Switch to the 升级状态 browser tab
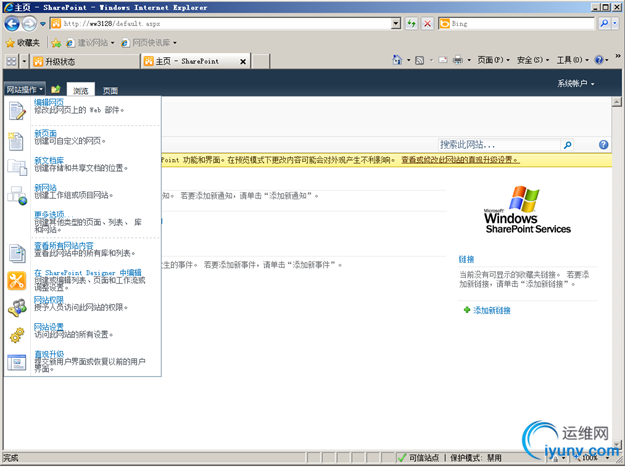 (85, 61)
